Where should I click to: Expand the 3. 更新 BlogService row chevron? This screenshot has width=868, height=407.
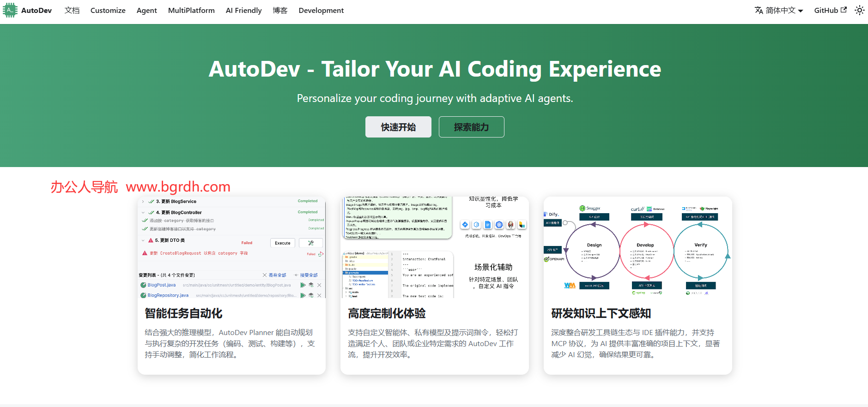pyautogui.click(x=143, y=202)
